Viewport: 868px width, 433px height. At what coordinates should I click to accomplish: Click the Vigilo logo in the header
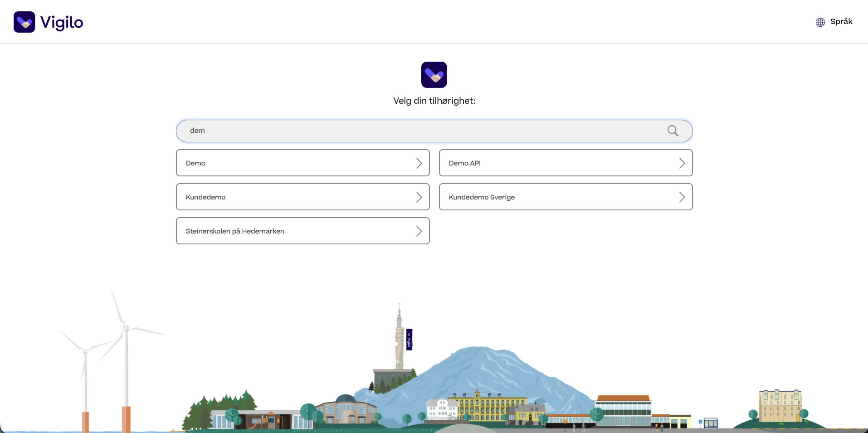coord(49,22)
